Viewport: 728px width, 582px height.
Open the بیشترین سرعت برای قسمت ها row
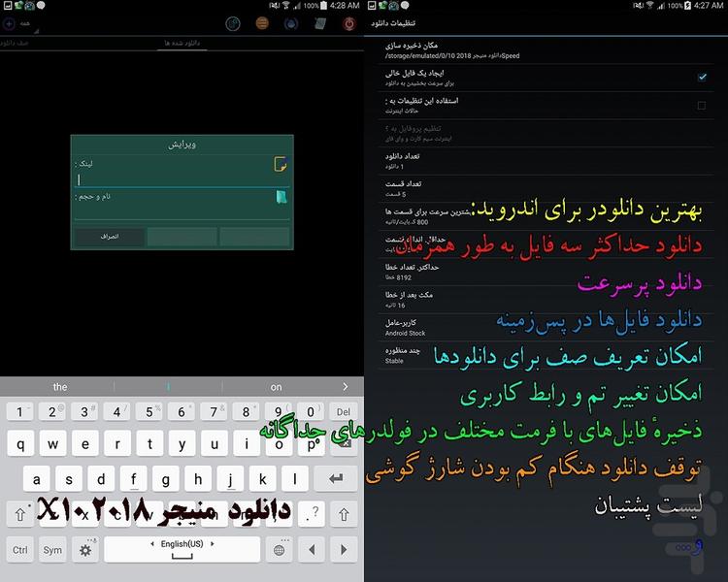[x=546, y=216]
